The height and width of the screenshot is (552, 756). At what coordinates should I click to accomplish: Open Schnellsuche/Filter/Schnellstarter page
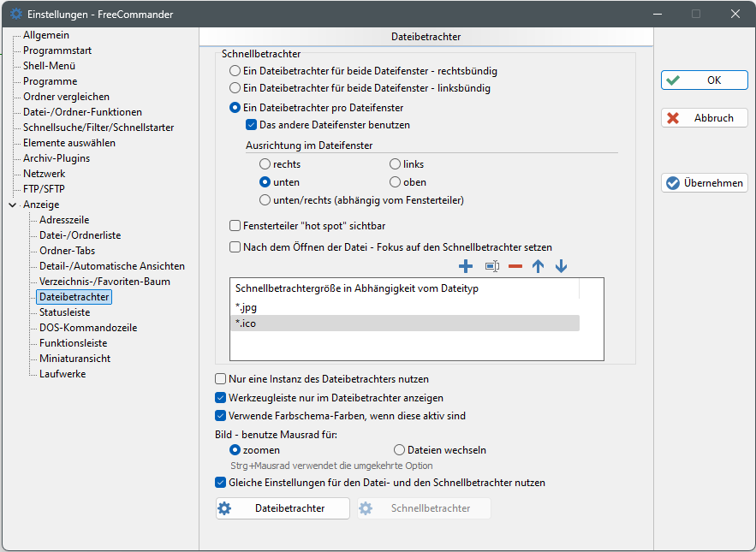click(x=98, y=128)
